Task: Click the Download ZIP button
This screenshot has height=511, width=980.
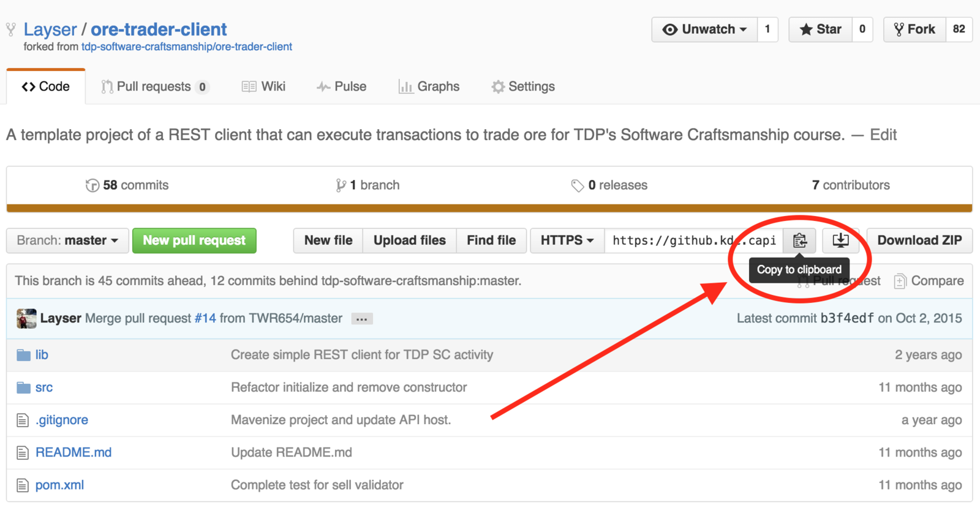Action: click(x=919, y=241)
